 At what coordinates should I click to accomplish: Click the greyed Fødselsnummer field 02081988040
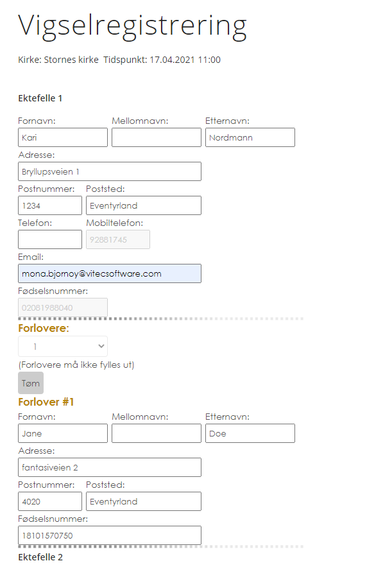pos(63,307)
